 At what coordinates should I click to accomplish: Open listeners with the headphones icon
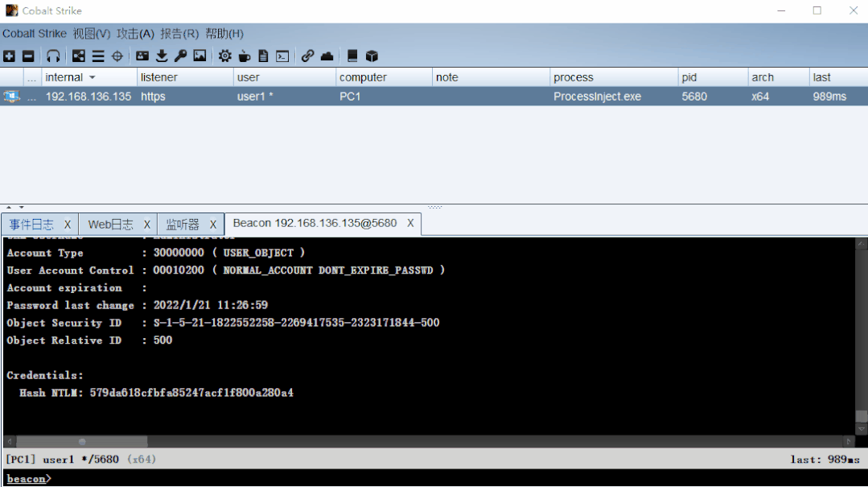(53, 56)
